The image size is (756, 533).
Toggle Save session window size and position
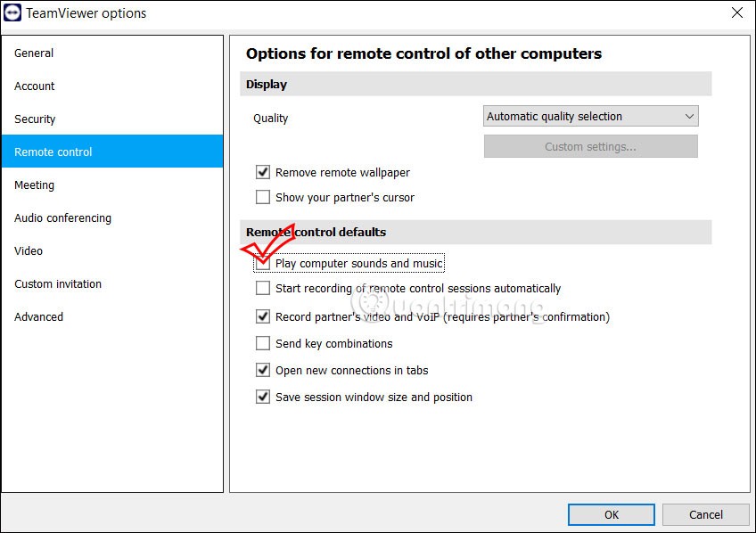tap(263, 398)
